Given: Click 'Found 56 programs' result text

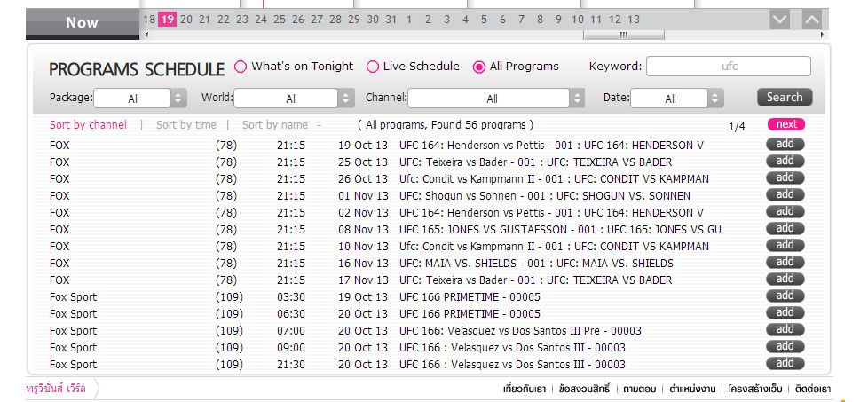Looking at the screenshot, I should [478, 124].
